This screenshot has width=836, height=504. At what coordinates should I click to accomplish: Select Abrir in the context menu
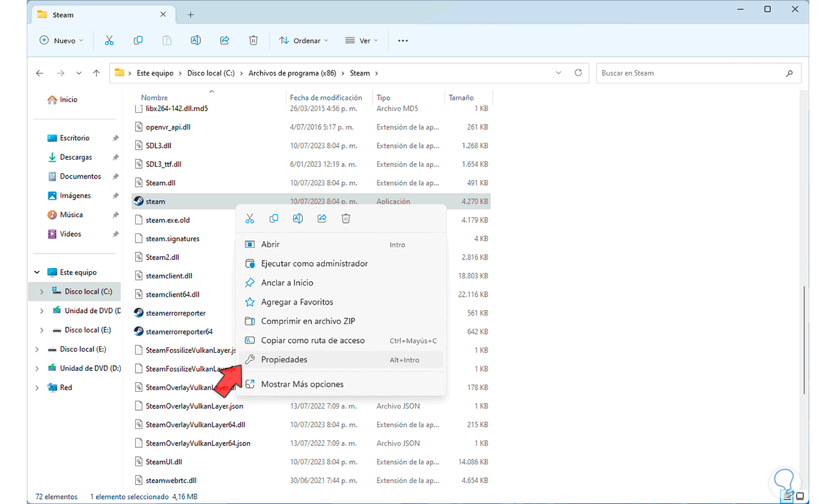point(340,245)
